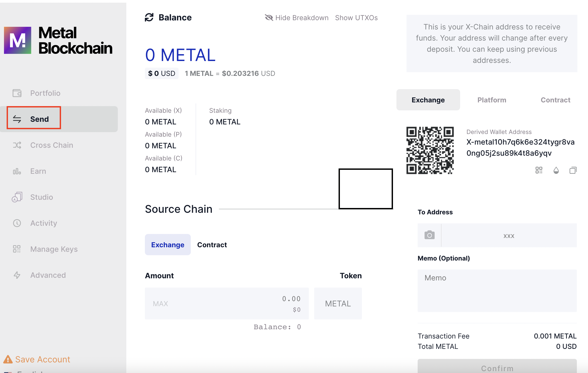Click the balance refresh icon

[x=149, y=18]
